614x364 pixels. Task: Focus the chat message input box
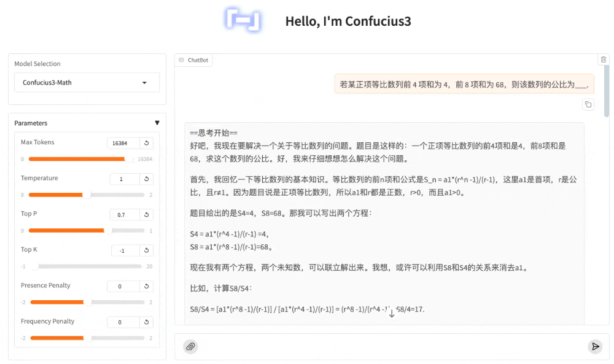(392, 346)
